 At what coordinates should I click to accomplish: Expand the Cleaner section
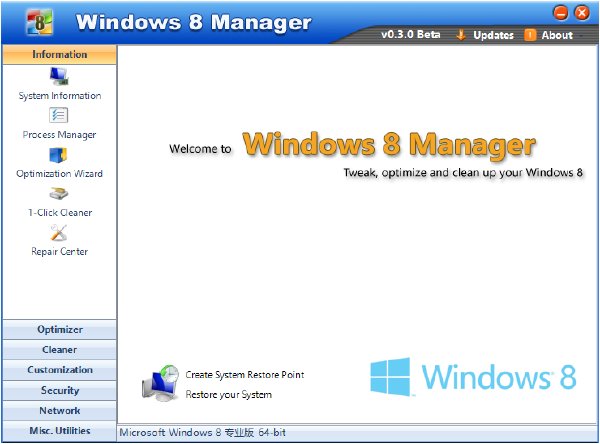tap(60, 349)
